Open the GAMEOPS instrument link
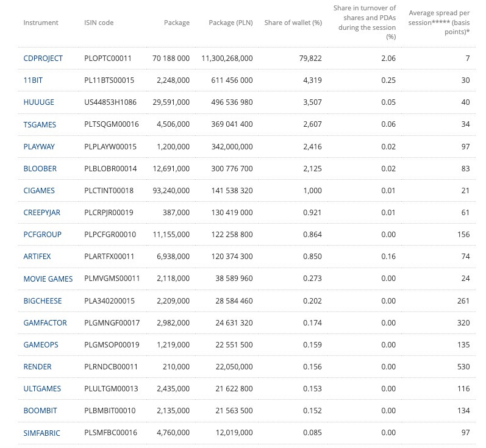Image resolution: width=486 pixels, height=448 pixels. click(41, 345)
